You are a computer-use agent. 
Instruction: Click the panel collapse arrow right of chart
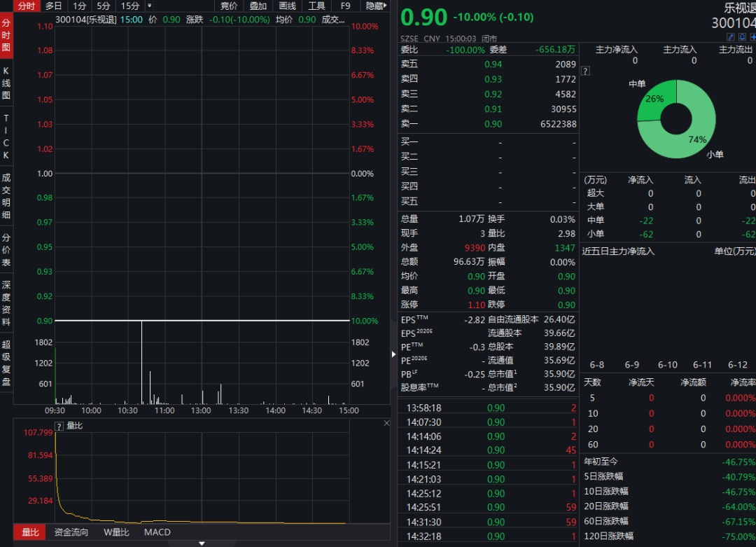(x=393, y=354)
